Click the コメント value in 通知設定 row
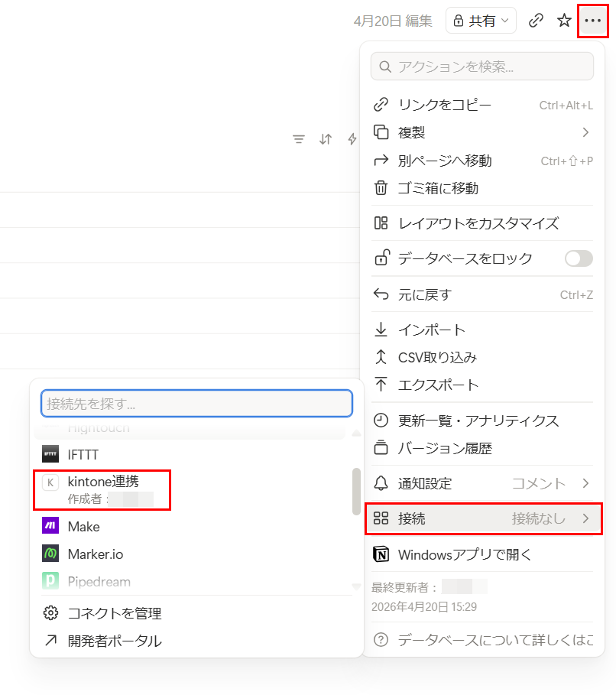Screen dimensions: 616x695 [539, 483]
